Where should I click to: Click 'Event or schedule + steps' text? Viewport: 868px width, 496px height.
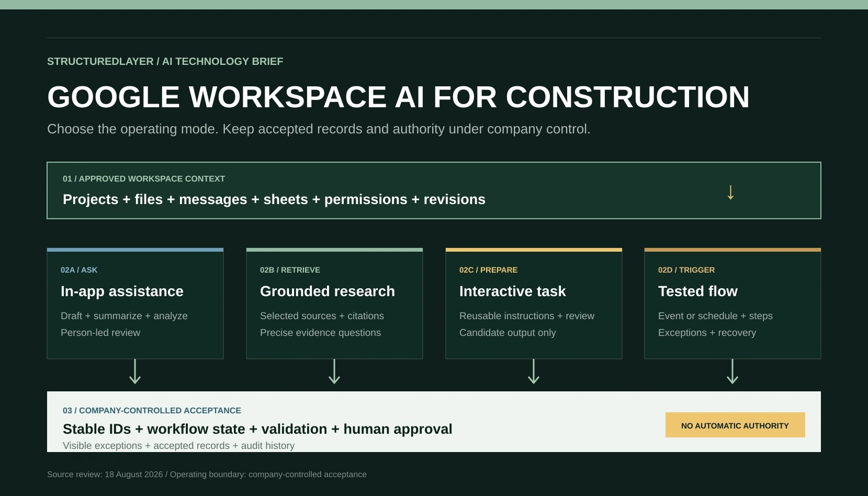click(x=715, y=316)
